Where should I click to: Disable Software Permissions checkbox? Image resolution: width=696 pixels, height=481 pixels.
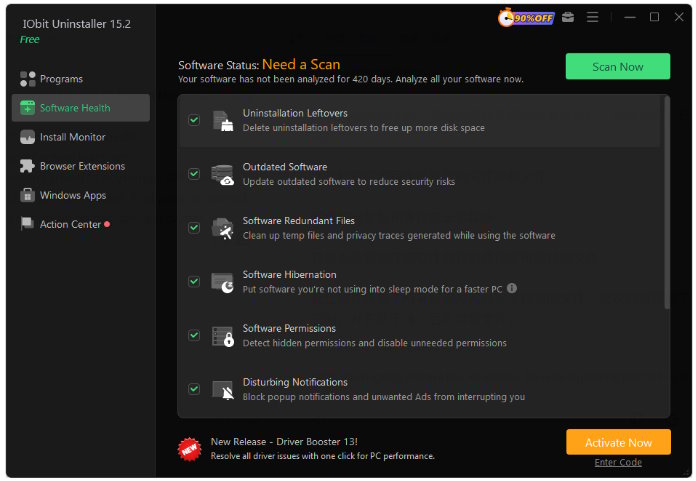(x=194, y=335)
